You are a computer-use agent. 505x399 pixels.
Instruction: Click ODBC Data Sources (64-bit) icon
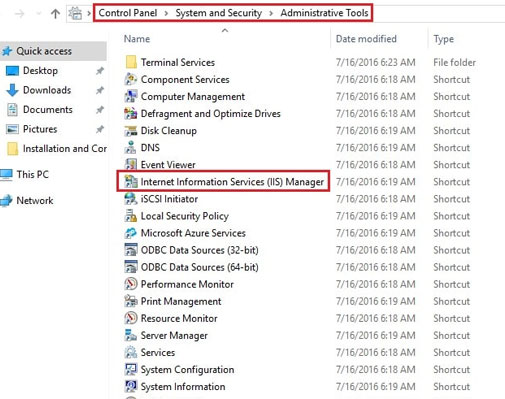(x=131, y=267)
